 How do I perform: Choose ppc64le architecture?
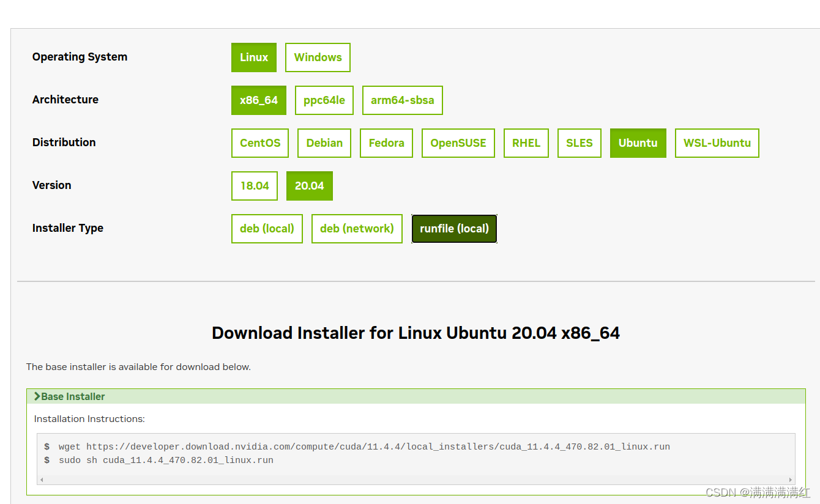coord(324,100)
